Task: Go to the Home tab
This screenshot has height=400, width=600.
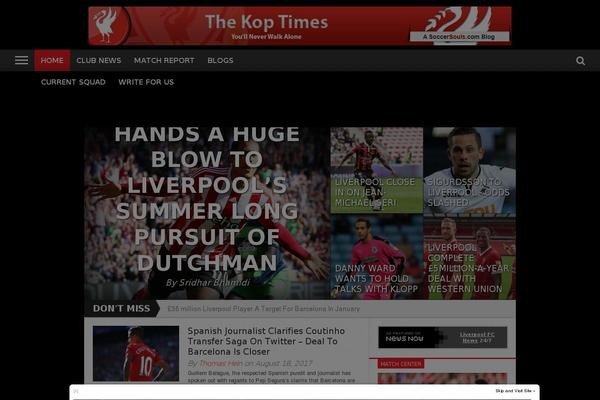Action: coord(52,60)
